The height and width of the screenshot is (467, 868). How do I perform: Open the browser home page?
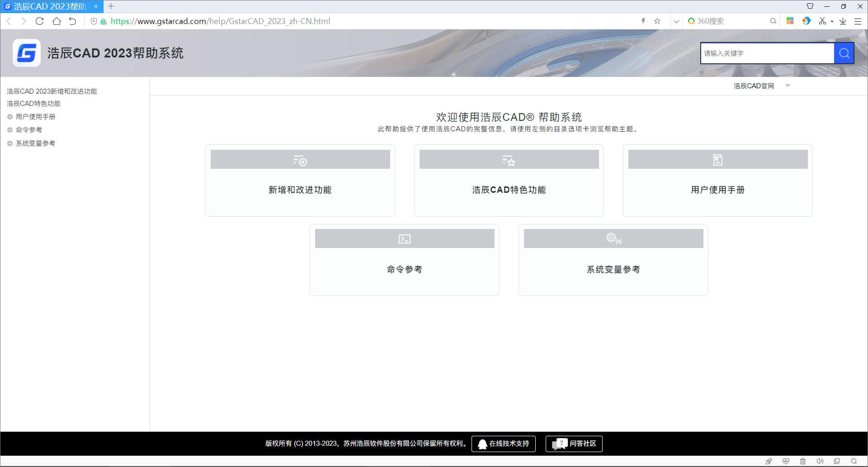click(x=57, y=21)
